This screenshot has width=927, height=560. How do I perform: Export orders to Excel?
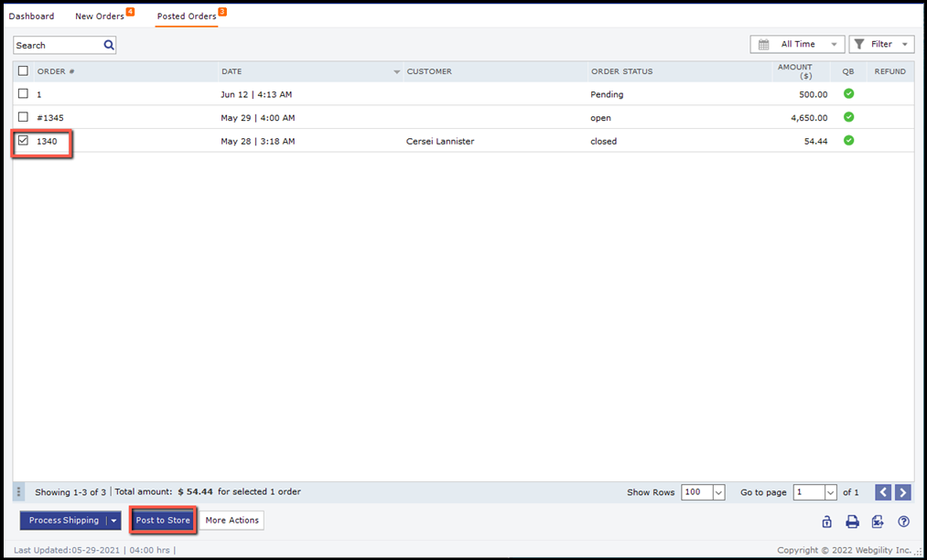tap(878, 522)
